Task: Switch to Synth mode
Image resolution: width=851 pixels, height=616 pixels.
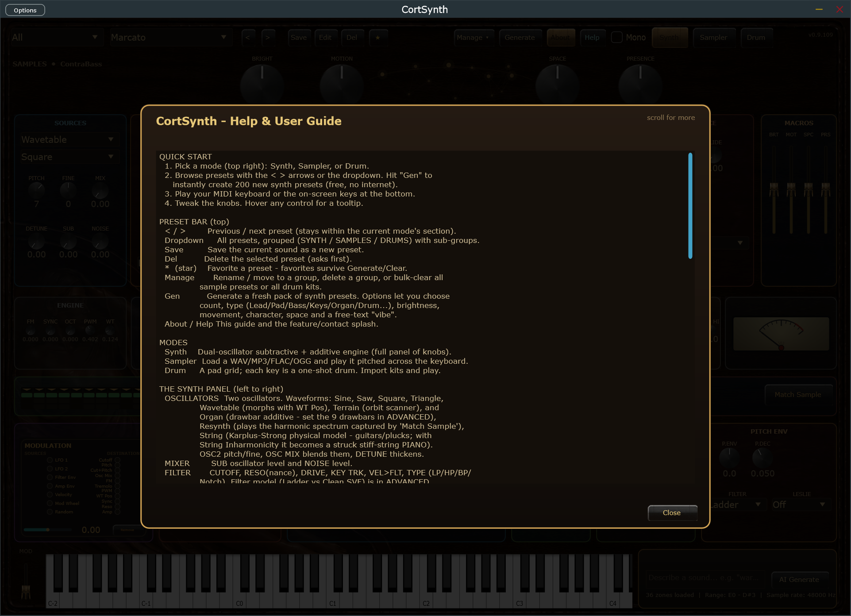Action: [x=670, y=38]
